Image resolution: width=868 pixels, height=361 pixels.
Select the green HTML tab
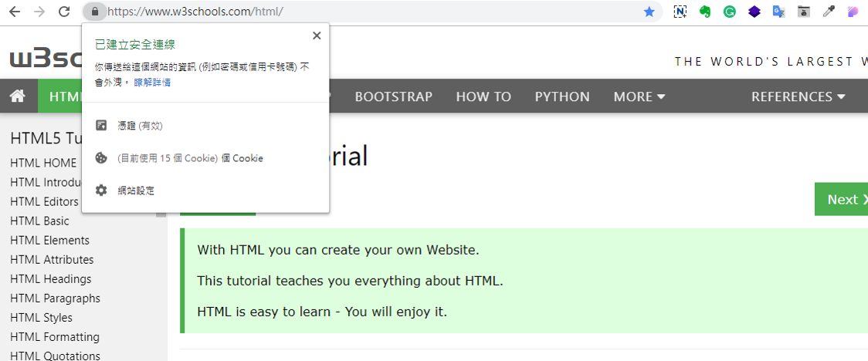point(59,96)
